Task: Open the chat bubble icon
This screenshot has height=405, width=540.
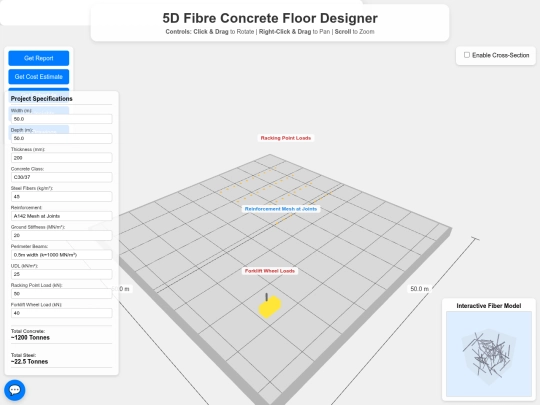Action: pyautogui.click(x=14, y=390)
